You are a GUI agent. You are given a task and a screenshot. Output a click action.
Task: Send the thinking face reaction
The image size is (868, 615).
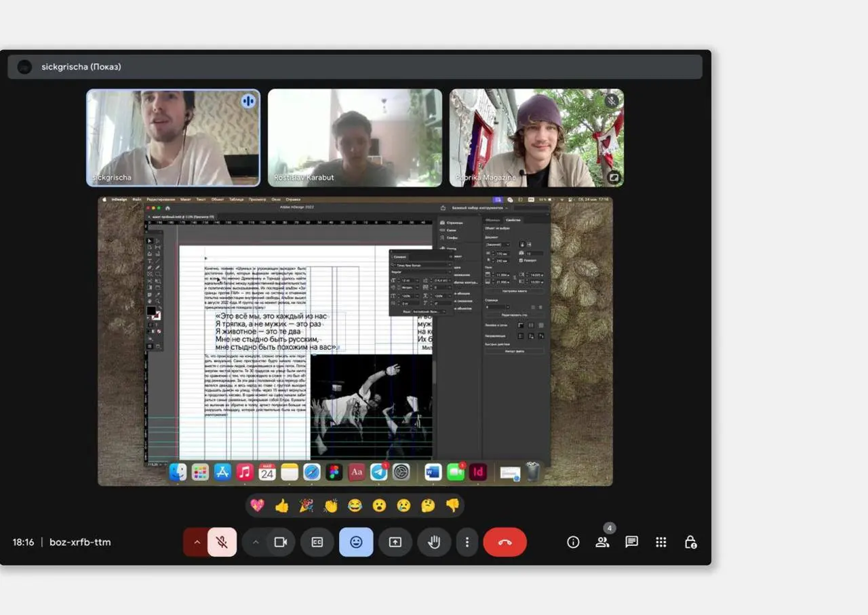pyautogui.click(x=428, y=505)
